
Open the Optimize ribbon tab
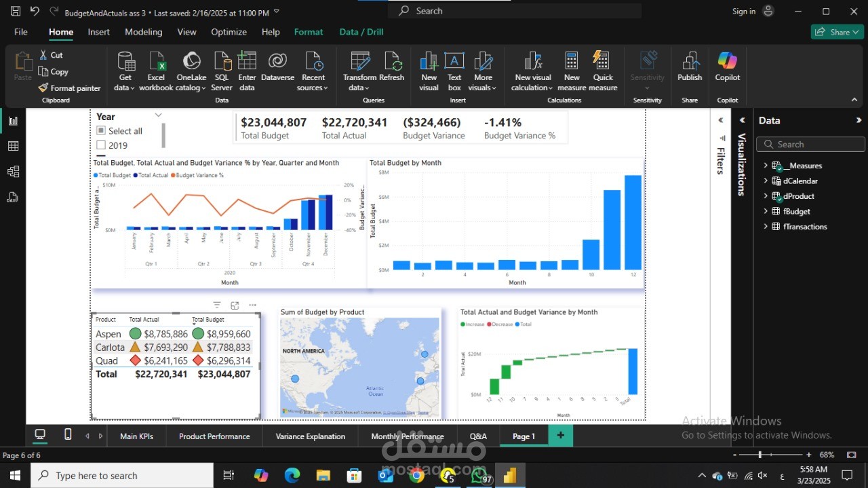pyautogui.click(x=229, y=32)
